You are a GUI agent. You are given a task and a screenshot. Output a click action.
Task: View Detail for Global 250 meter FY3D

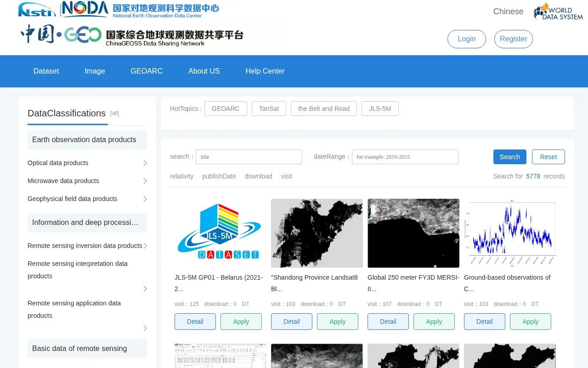tap(388, 322)
